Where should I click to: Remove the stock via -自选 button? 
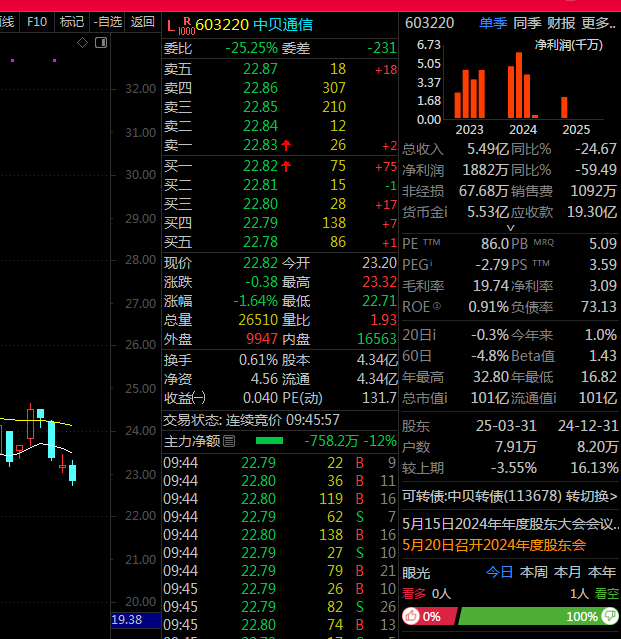(108, 22)
